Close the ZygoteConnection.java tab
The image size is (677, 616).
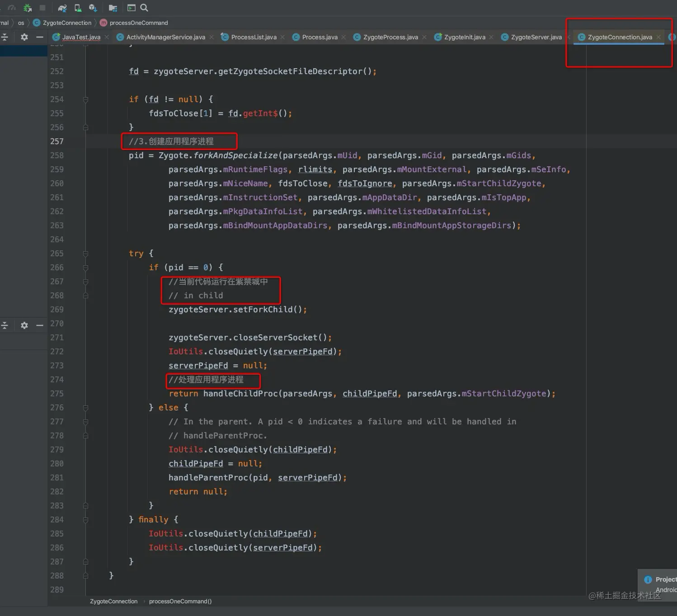pyautogui.click(x=658, y=37)
